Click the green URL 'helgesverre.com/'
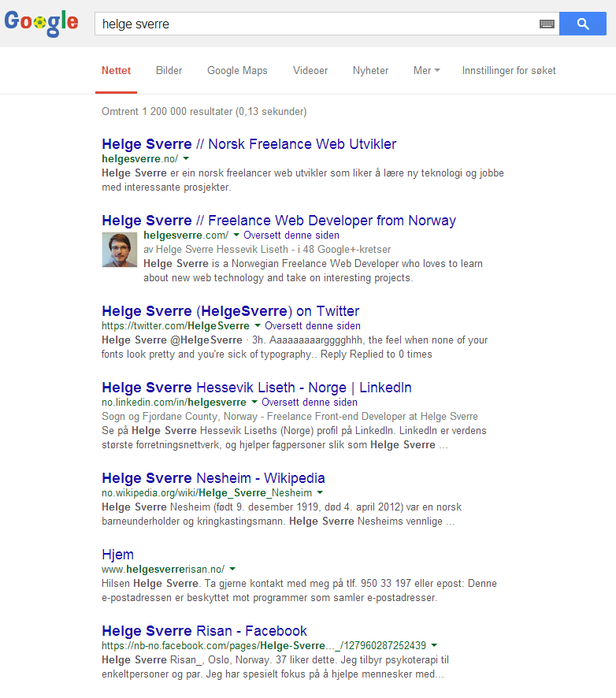This screenshot has height=698, width=616. coord(186,235)
